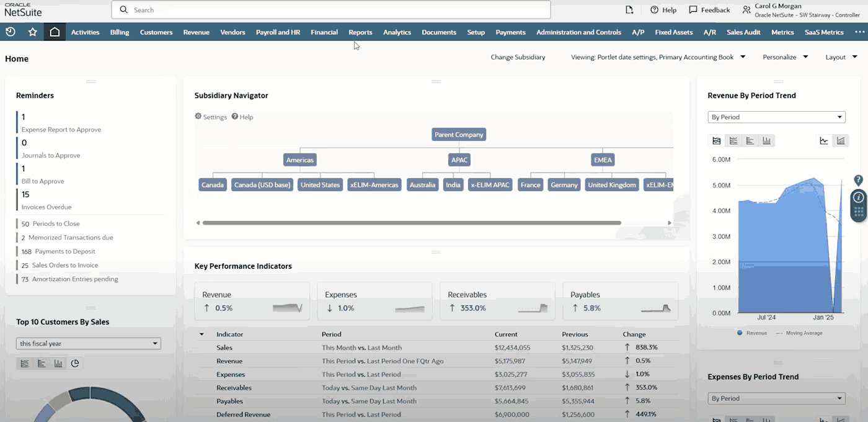Click the Subsidiary Navigator horizontal scrollbar

pyautogui.click(x=412, y=223)
